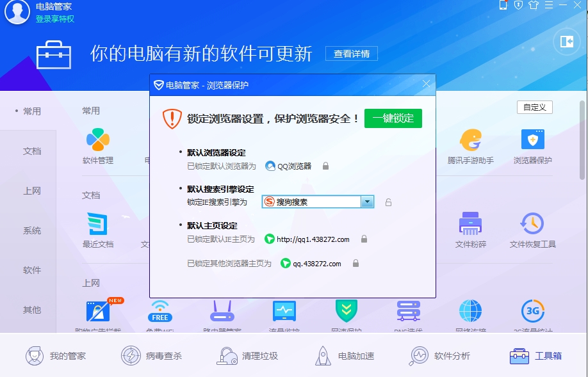Select 系统 in the left sidebar
Image resolution: width=588 pixels, height=377 pixels.
click(x=31, y=230)
